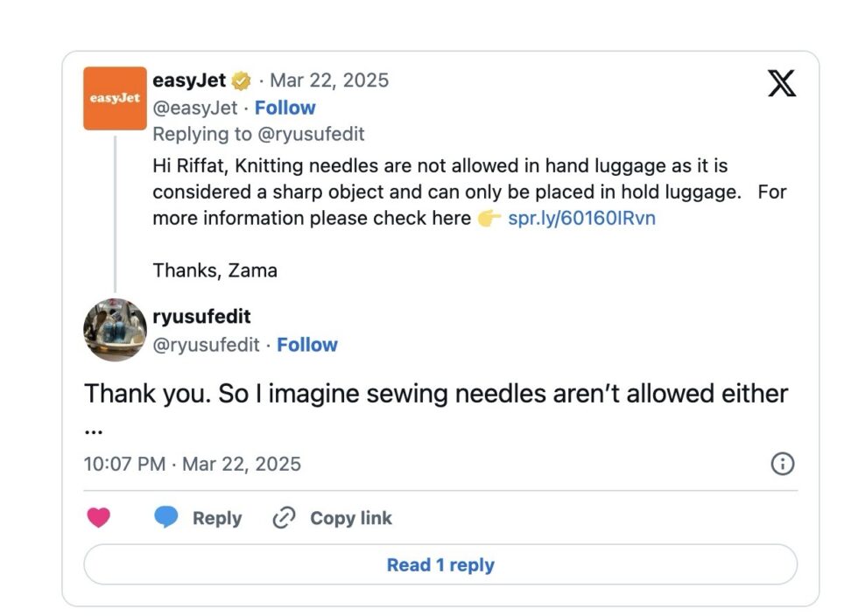Open Read 1 reply
Image resolution: width=858 pixels, height=616 pixels.
point(440,564)
